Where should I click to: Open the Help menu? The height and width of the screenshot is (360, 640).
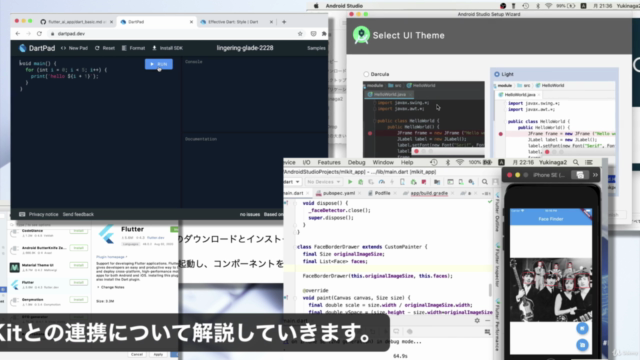[x=407, y=162]
